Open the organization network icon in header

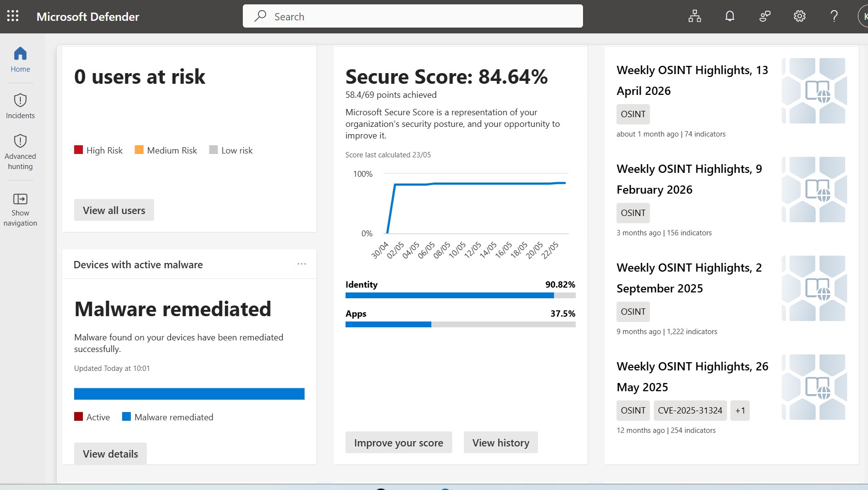coord(694,16)
